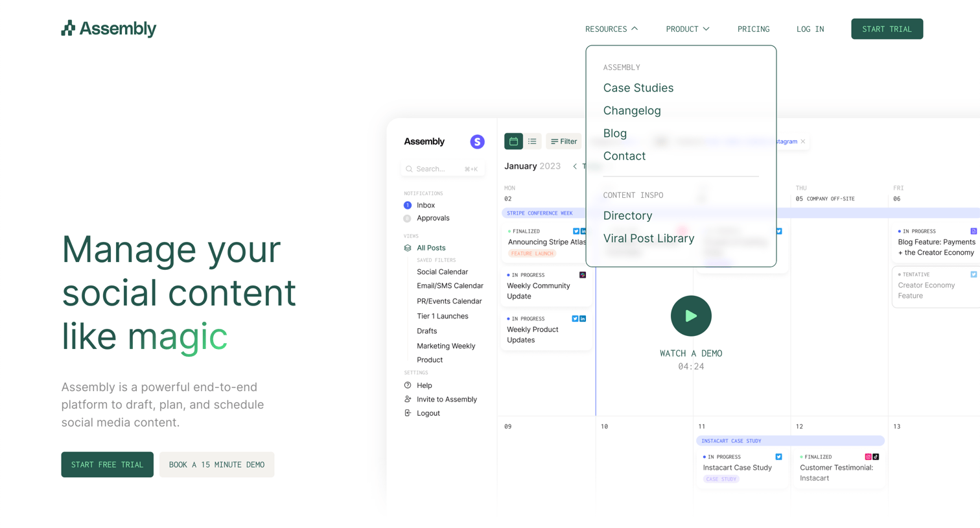Open Inbox in the sidebar
980x528 pixels.
tap(426, 205)
